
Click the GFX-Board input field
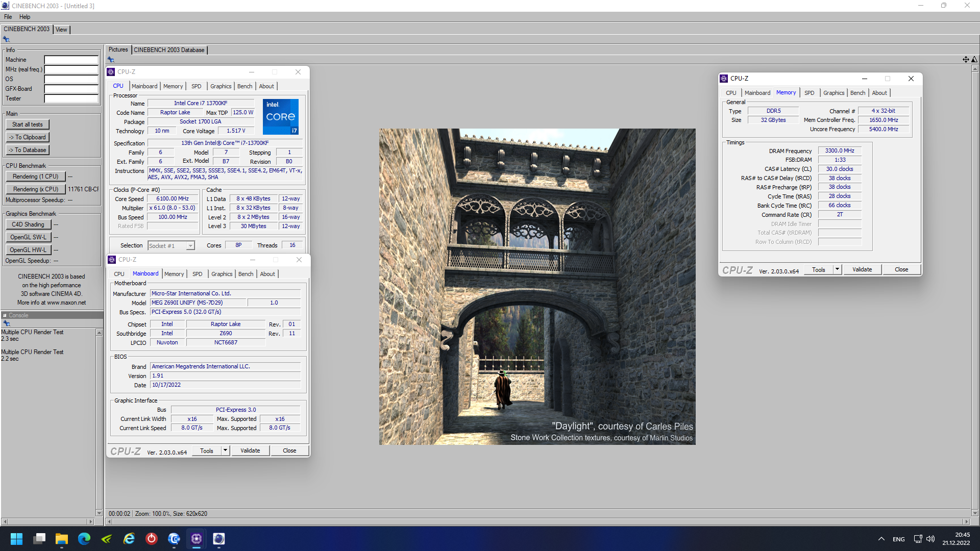tap(71, 89)
